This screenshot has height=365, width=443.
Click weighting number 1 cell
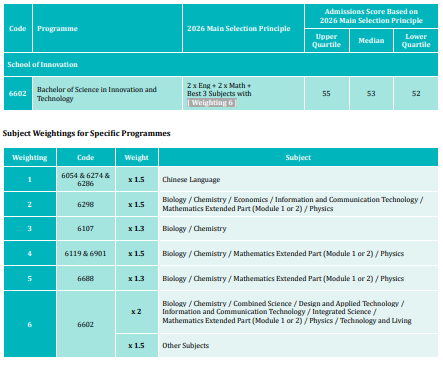[30, 179]
